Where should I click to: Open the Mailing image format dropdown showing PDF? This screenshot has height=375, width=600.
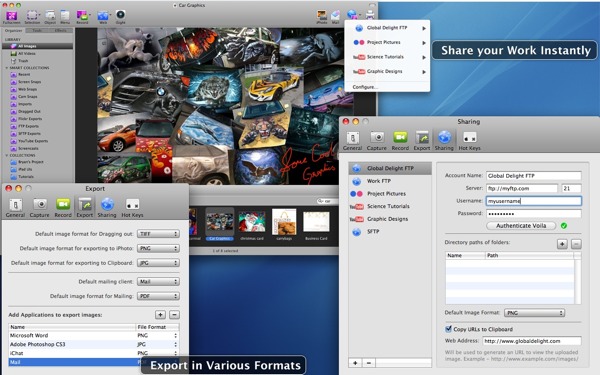[x=158, y=296]
